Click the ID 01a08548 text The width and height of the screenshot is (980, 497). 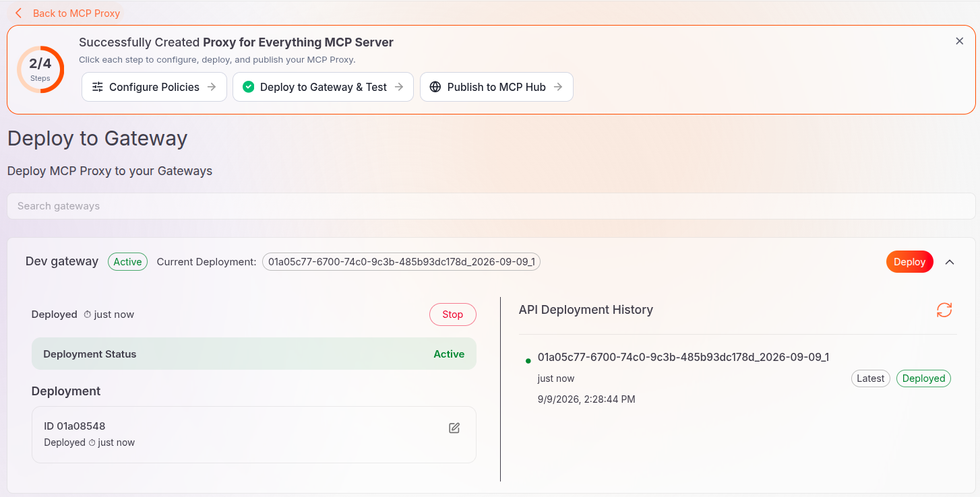point(75,426)
